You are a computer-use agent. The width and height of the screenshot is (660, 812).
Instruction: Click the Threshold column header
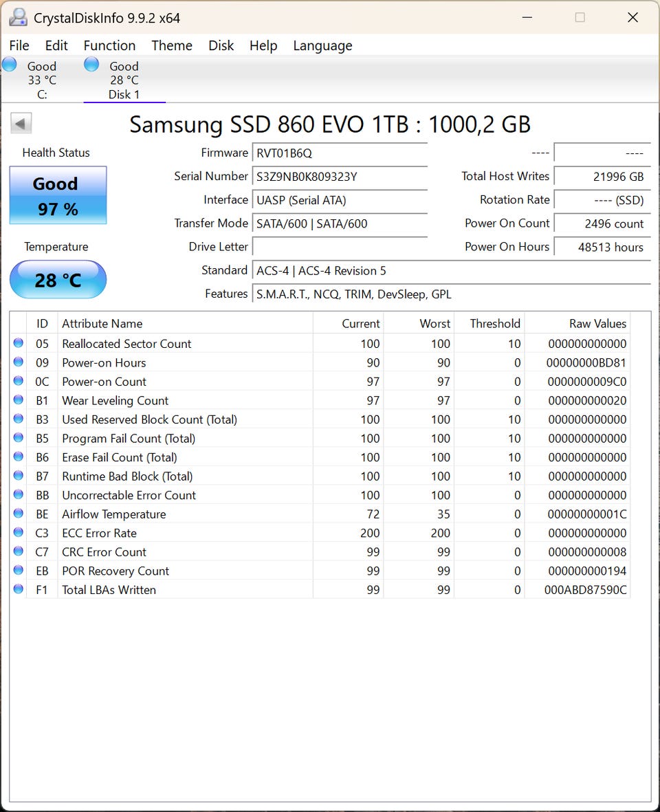click(x=489, y=324)
